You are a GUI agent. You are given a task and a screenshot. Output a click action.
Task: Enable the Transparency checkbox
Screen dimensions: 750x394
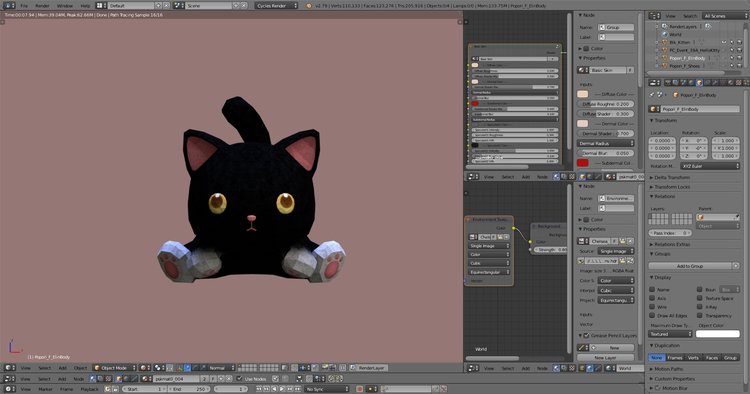pyautogui.click(x=699, y=316)
